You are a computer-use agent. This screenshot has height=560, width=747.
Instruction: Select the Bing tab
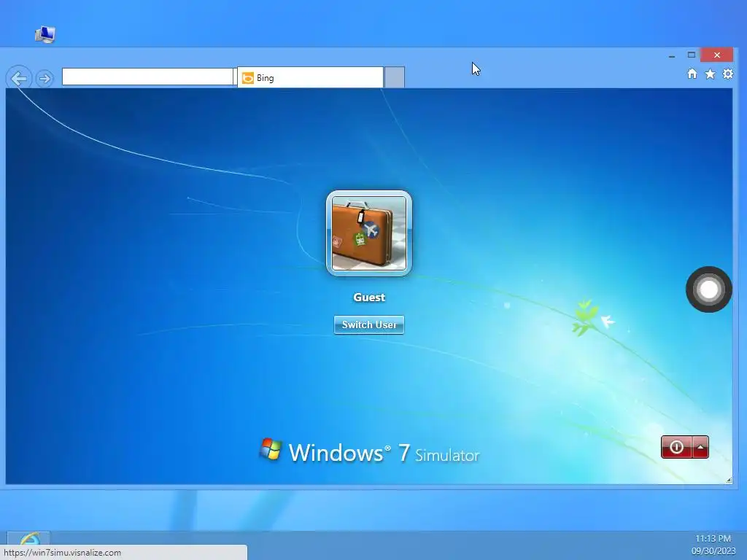(310, 77)
